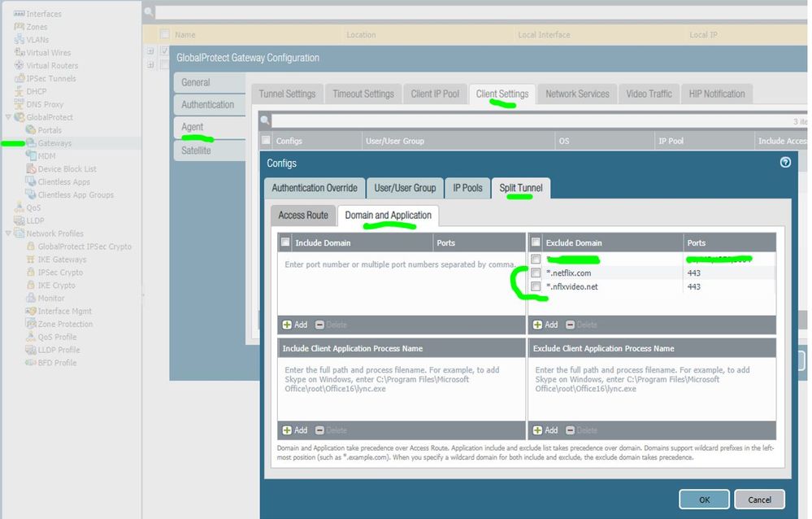Click the IKE Gateways icon
The image size is (812, 519).
pyautogui.click(x=31, y=259)
